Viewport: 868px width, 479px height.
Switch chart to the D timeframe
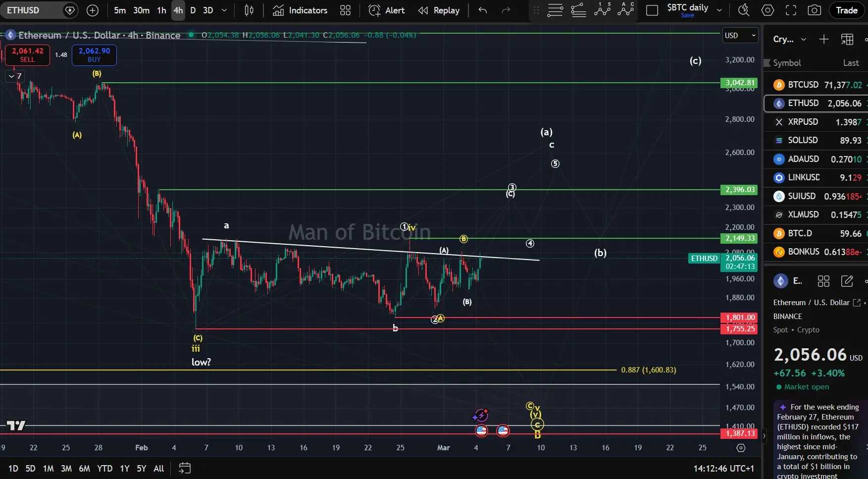tap(193, 10)
